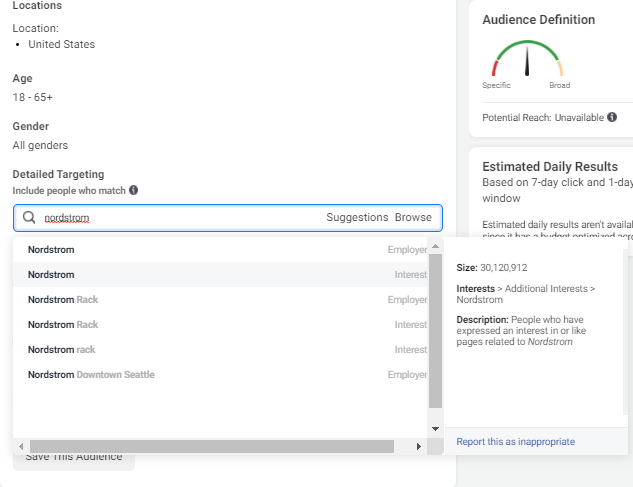Click the Size: 30,120,912 text

click(492, 268)
